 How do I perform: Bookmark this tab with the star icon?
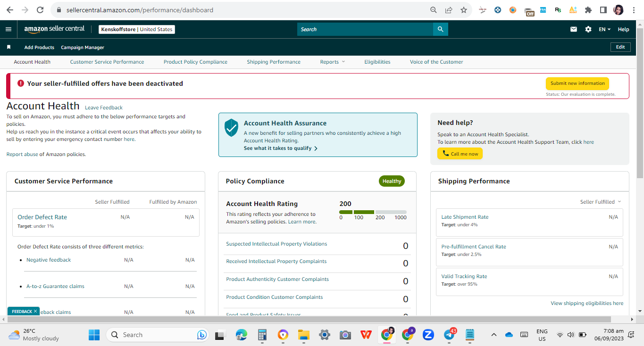(x=464, y=10)
